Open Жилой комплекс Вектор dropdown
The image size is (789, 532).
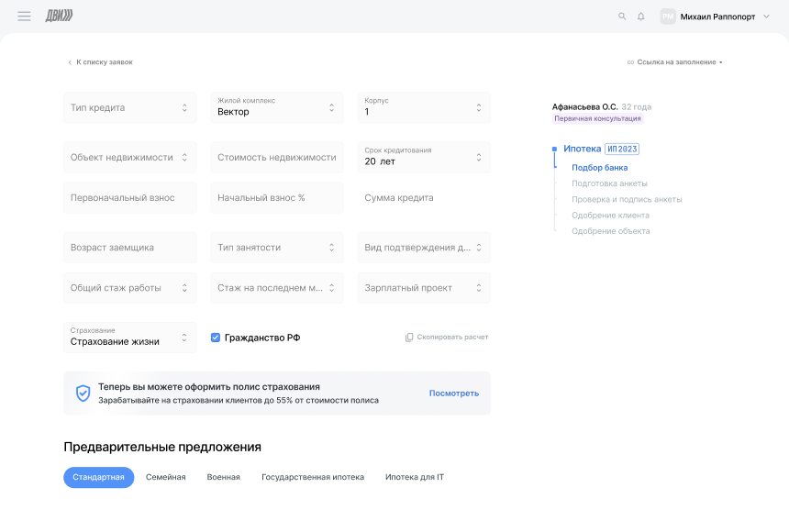[277, 107]
